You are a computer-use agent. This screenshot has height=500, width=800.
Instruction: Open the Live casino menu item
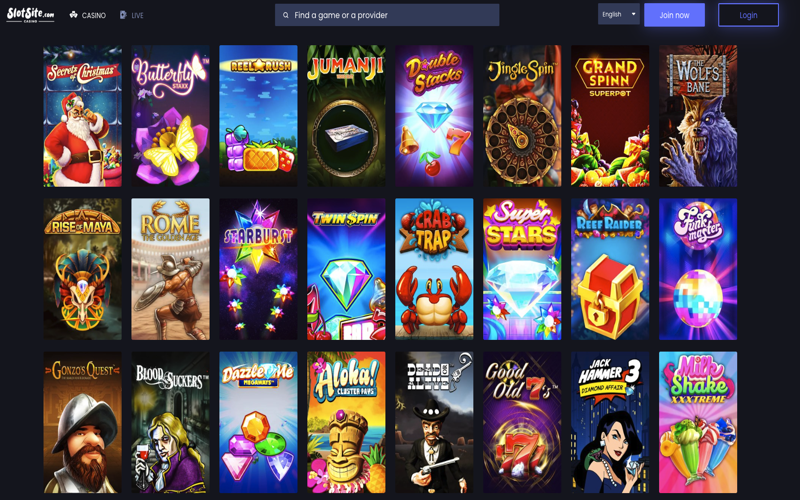pyautogui.click(x=131, y=15)
